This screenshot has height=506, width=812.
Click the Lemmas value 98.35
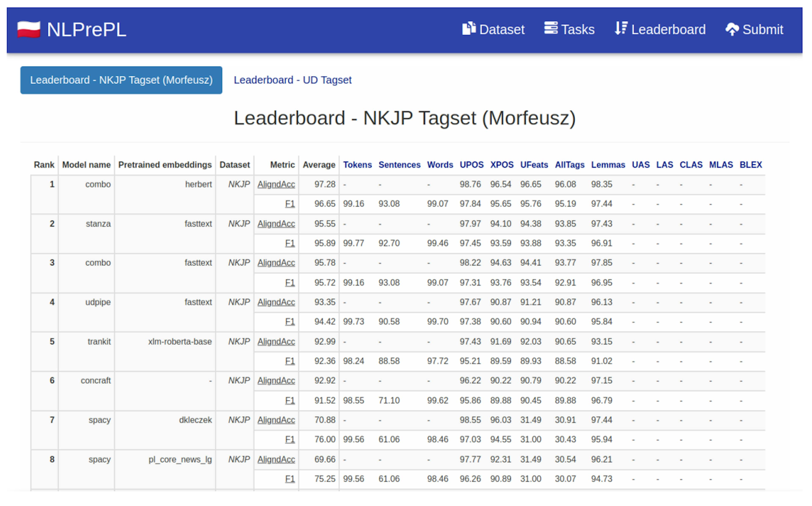tap(602, 184)
